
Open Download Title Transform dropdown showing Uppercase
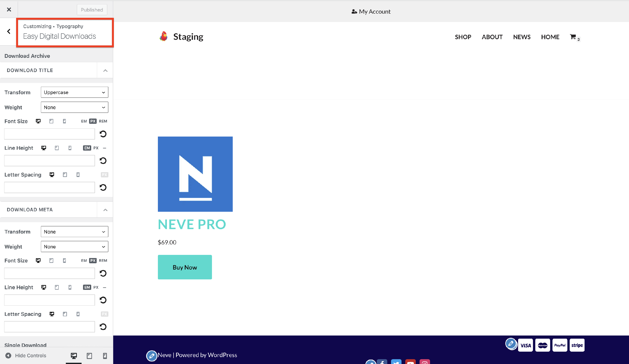coord(74,93)
